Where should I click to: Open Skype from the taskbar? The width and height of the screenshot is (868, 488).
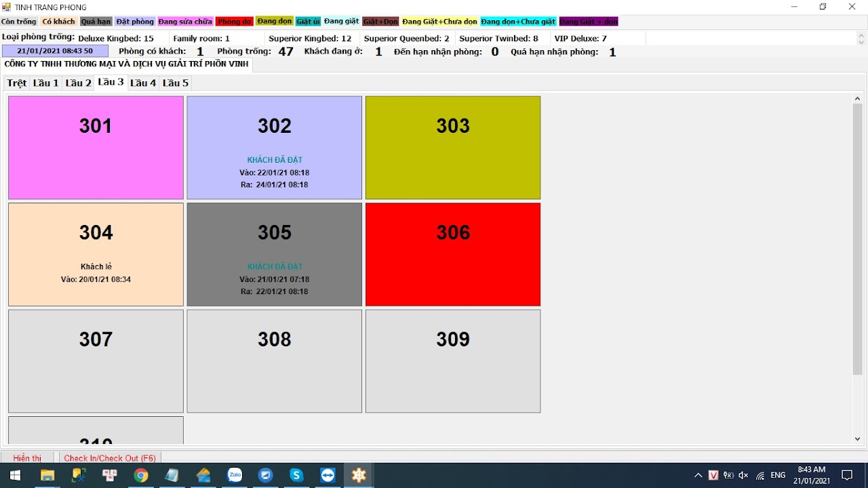coord(296,475)
